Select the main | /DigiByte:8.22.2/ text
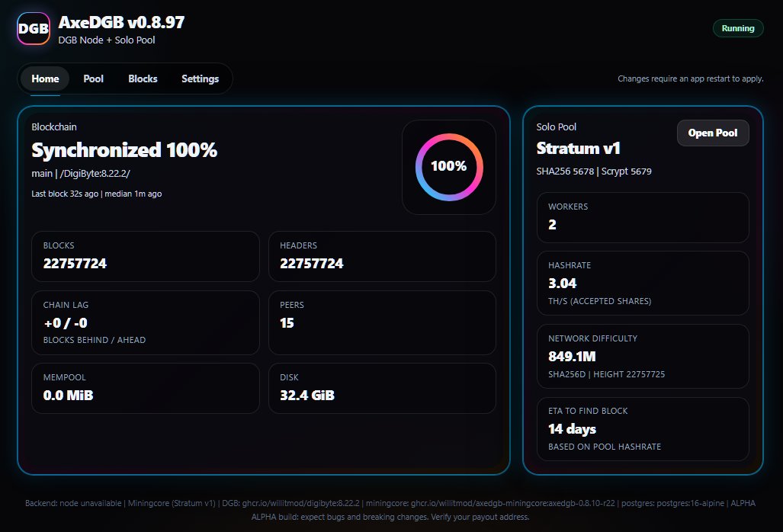This screenshot has height=532, width=783. [81, 174]
